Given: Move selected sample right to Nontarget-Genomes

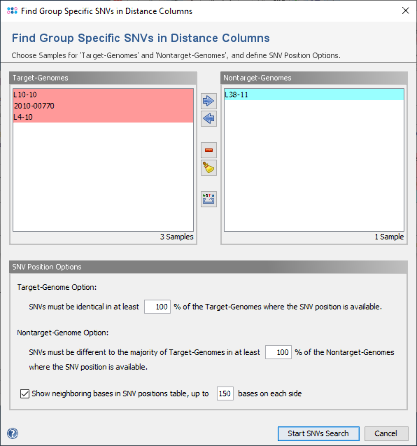Looking at the screenshot, I should coord(209,101).
